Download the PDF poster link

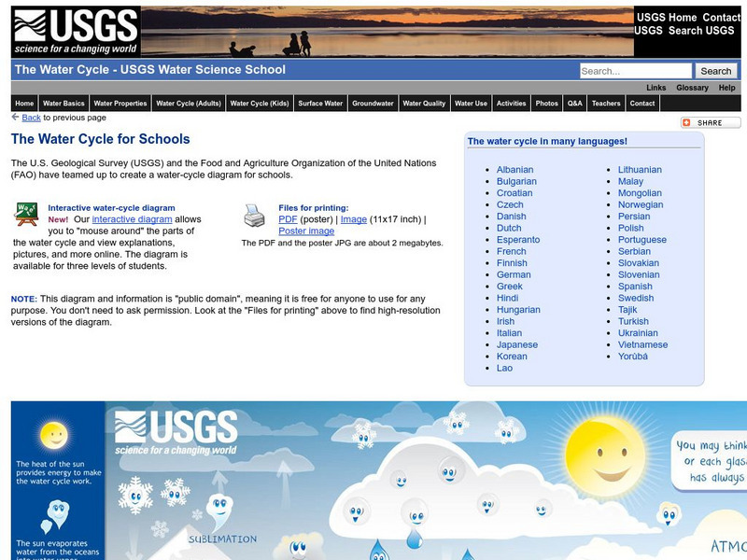288,219
